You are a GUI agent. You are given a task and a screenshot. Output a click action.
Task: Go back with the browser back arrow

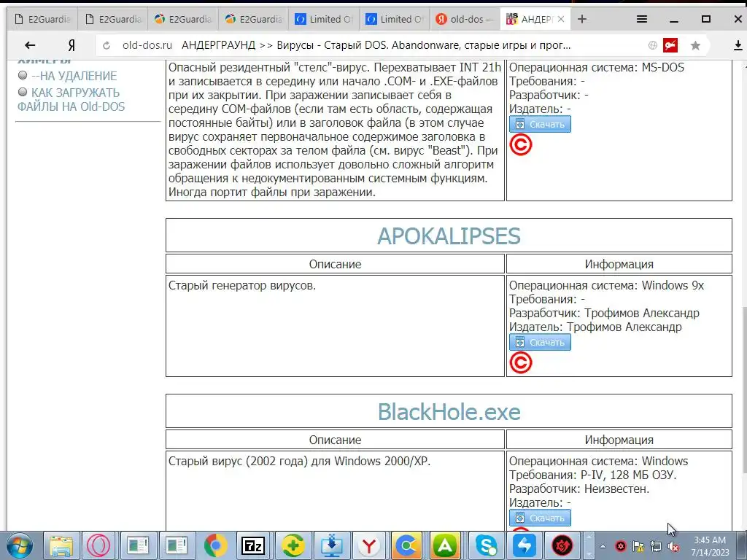[30, 45]
